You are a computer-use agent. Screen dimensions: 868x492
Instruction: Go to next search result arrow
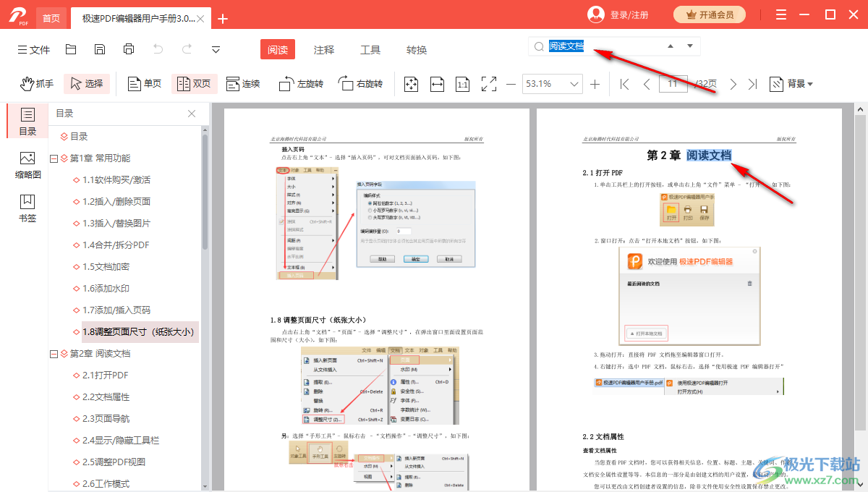click(689, 46)
